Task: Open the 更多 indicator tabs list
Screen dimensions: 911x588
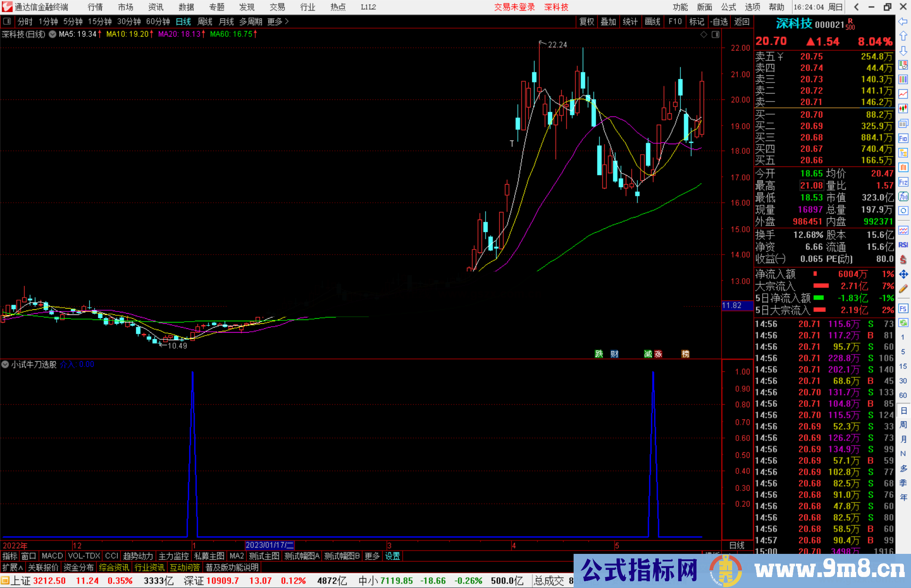Action: pos(372,556)
